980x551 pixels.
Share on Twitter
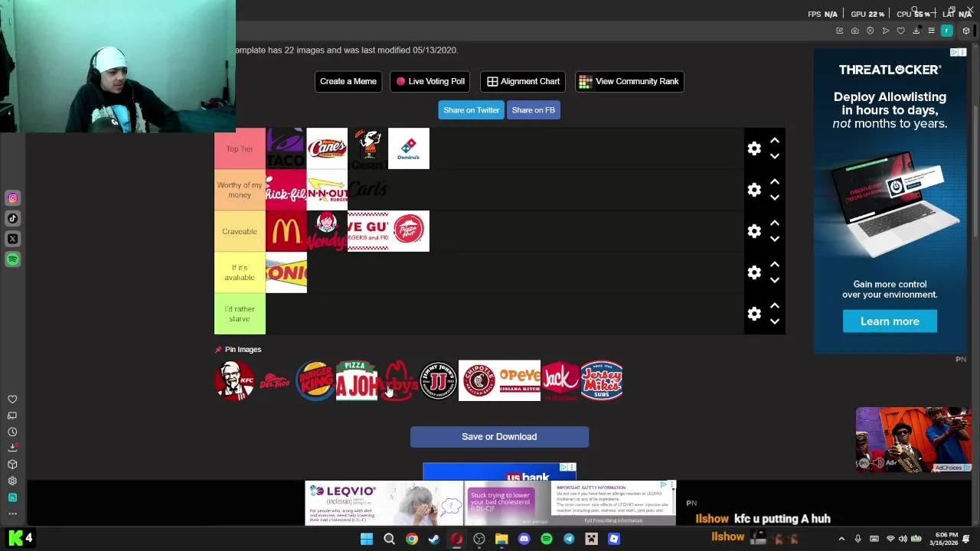[x=471, y=110]
